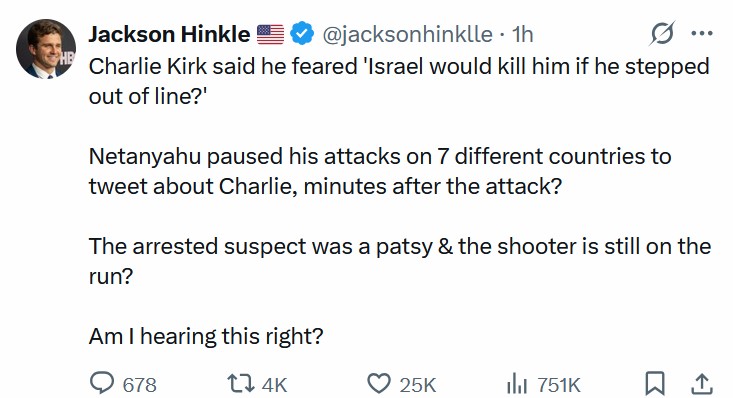Click the 25K likes count

pos(417,385)
